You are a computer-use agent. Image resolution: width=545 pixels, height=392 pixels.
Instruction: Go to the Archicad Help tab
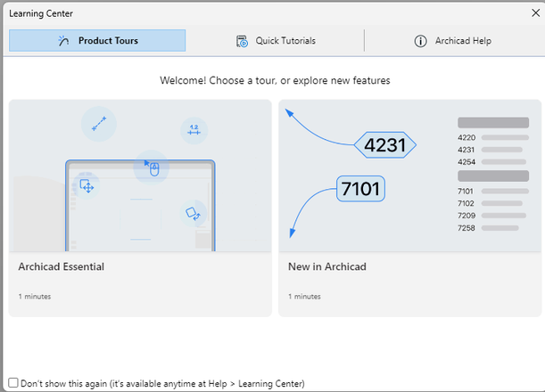(454, 41)
